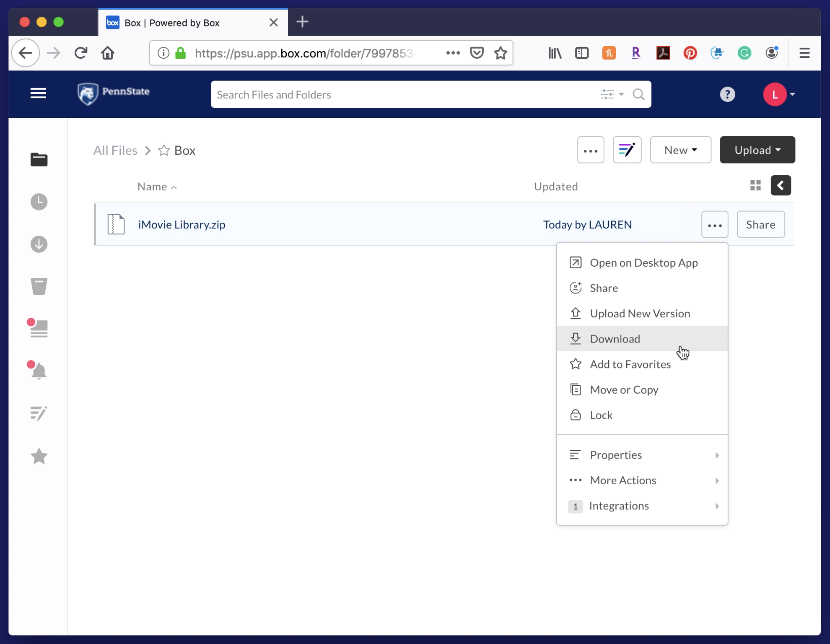Click the downloads sidebar icon
Viewport: 830px width, 644px height.
[x=39, y=243]
